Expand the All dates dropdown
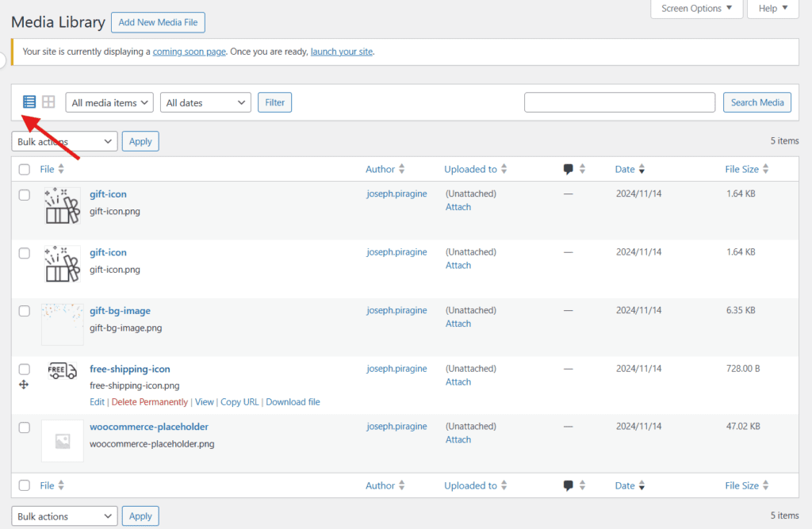The width and height of the screenshot is (812, 529). (205, 102)
